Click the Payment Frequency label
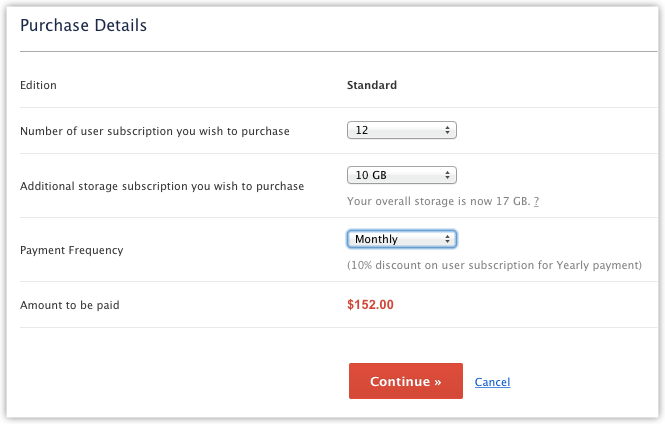 tap(71, 250)
